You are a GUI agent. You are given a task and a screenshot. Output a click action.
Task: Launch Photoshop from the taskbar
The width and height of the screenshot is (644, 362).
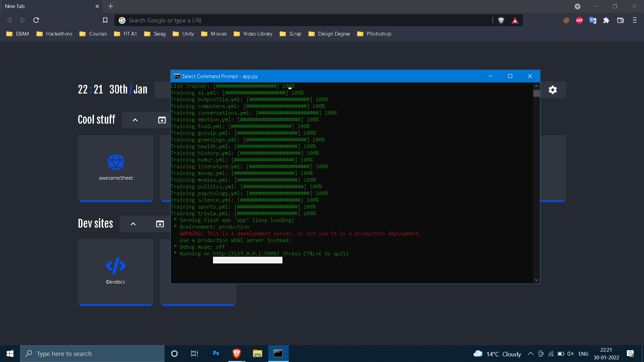coord(216,353)
